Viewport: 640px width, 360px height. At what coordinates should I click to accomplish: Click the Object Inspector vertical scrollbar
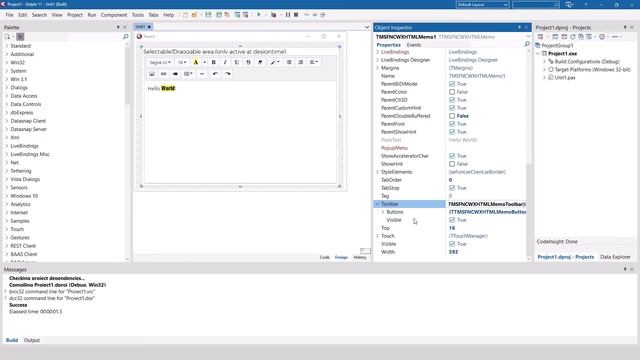(529, 155)
